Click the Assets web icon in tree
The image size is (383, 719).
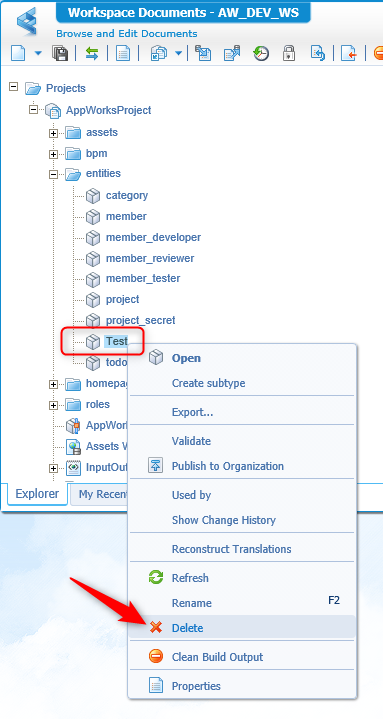(x=73, y=447)
